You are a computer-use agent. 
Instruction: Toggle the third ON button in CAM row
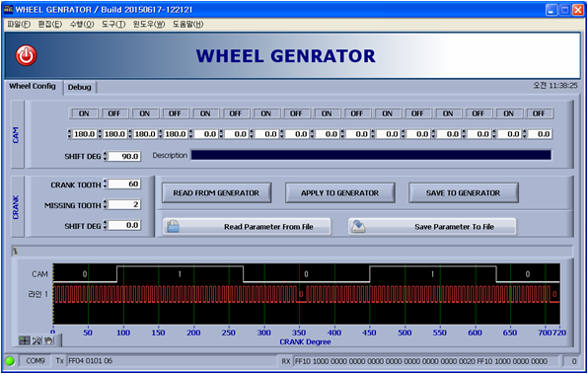click(x=205, y=113)
